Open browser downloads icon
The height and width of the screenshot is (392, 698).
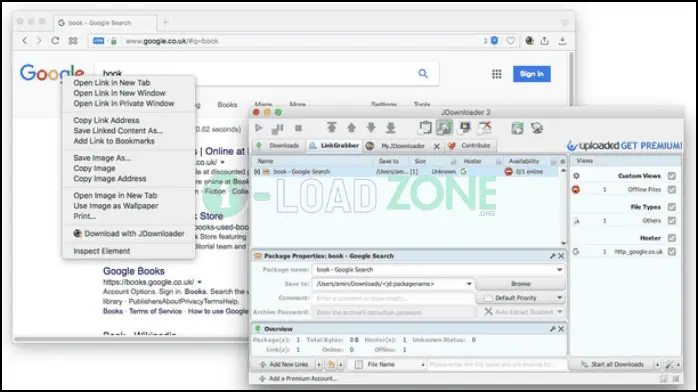click(563, 40)
